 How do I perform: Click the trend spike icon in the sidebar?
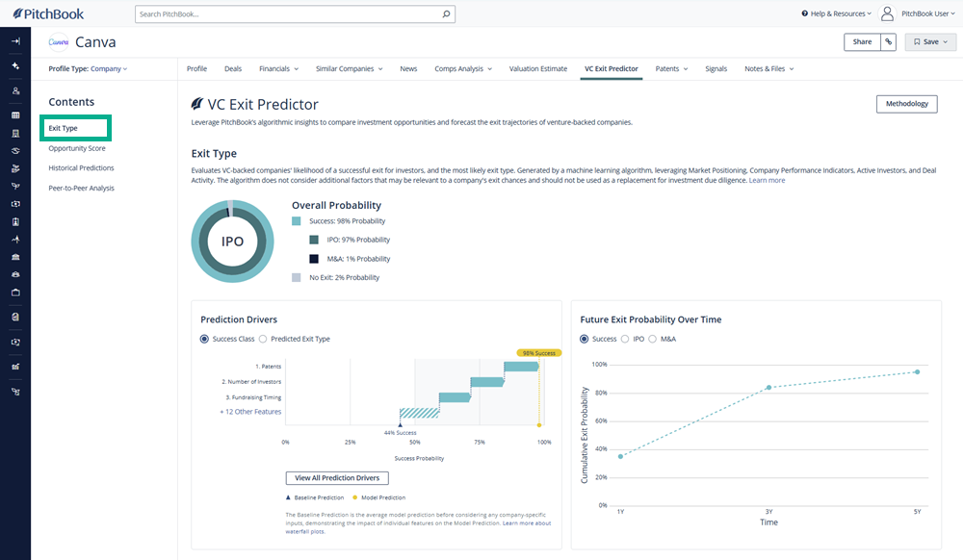pos(15,240)
